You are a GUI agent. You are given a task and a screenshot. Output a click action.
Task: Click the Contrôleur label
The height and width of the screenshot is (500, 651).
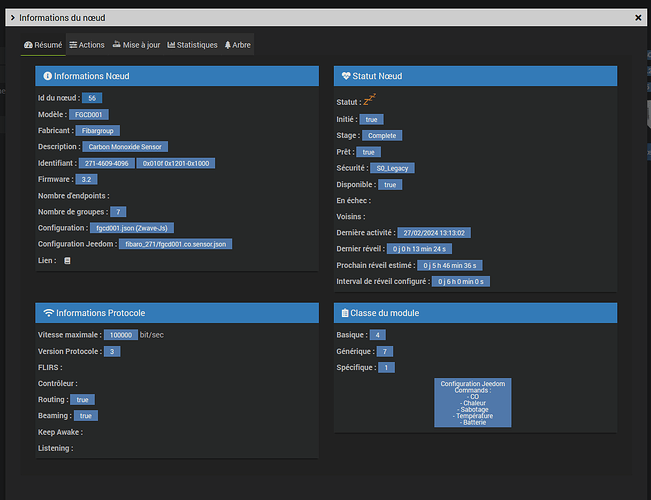58,384
